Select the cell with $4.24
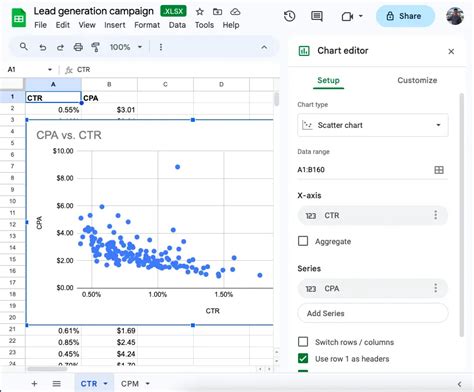474x392 pixels. point(109,354)
